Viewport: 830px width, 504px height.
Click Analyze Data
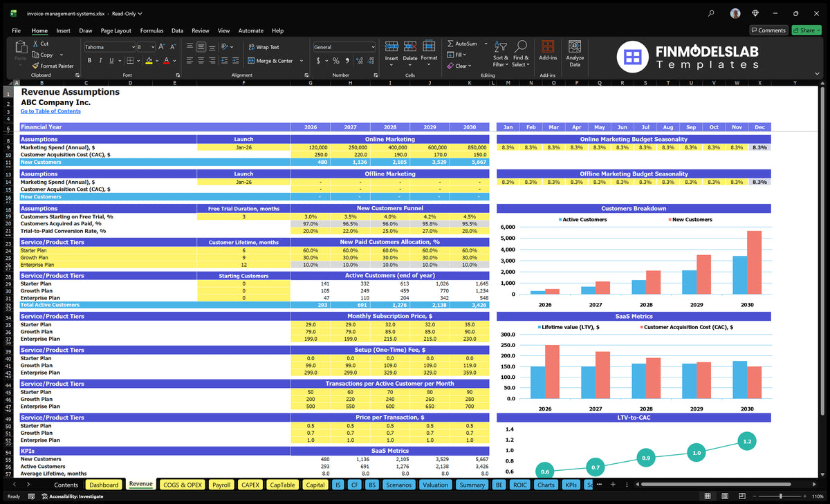pyautogui.click(x=575, y=52)
